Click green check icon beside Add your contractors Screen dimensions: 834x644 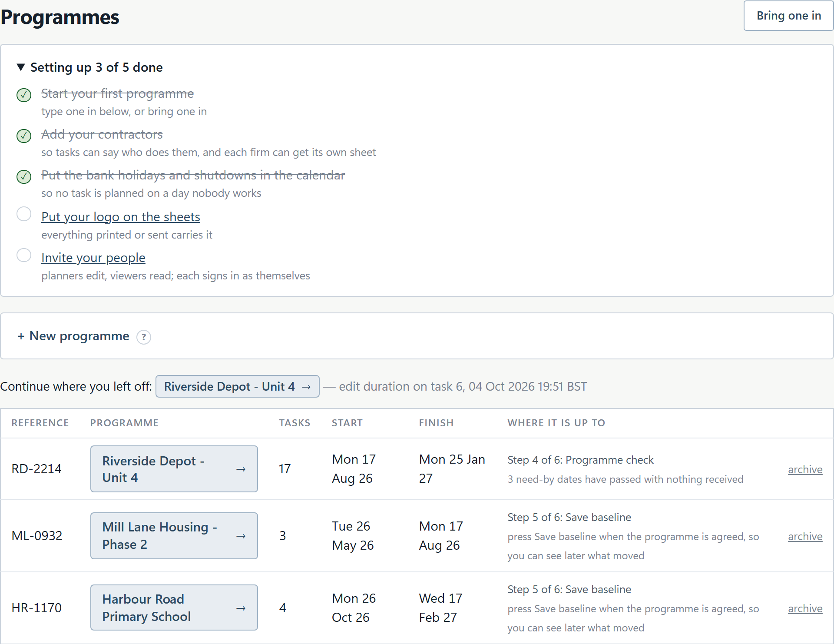24,136
